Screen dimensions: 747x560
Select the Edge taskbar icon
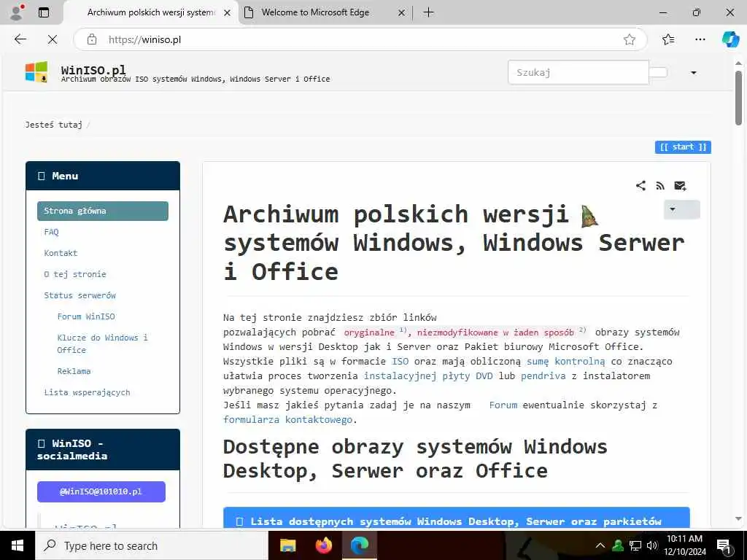point(360,545)
